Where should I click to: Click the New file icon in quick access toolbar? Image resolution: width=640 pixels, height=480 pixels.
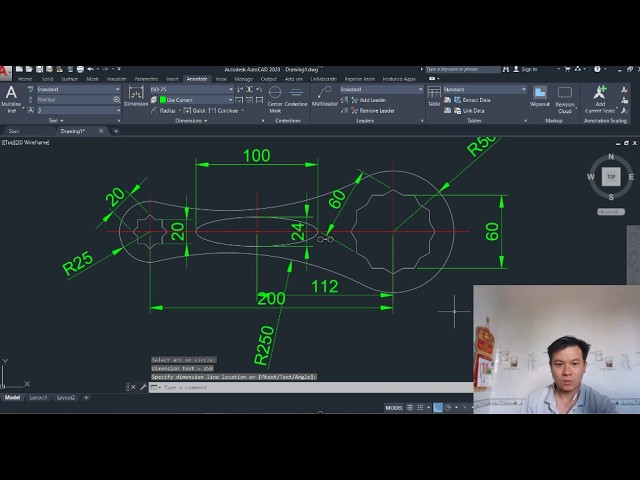[x=19, y=69]
